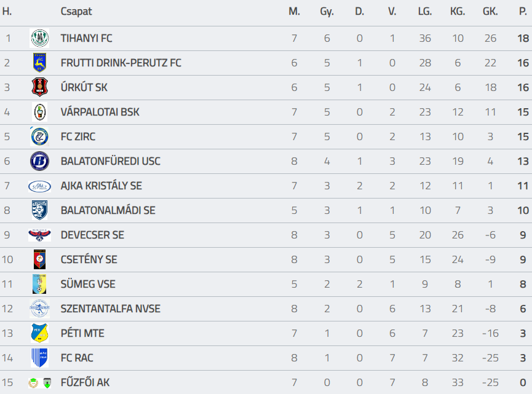Click the Sümeg VSE team crest
This screenshot has height=394, width=532.
39,284
